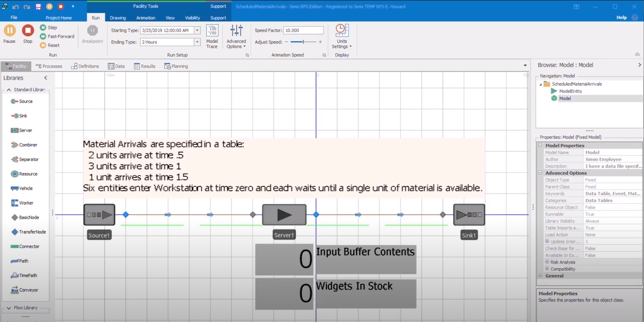
Task: Click the Speed Factor input field
Action: [x=303, y=31]
